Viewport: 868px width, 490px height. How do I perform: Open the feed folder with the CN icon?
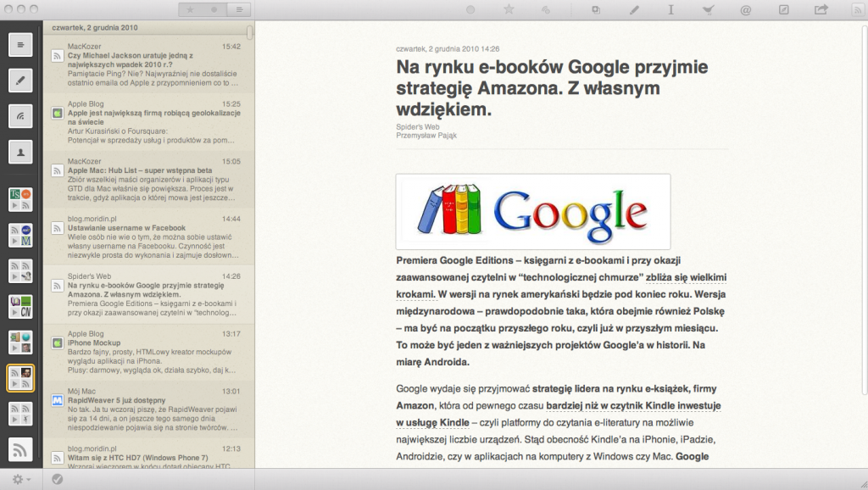coord(20,307)
